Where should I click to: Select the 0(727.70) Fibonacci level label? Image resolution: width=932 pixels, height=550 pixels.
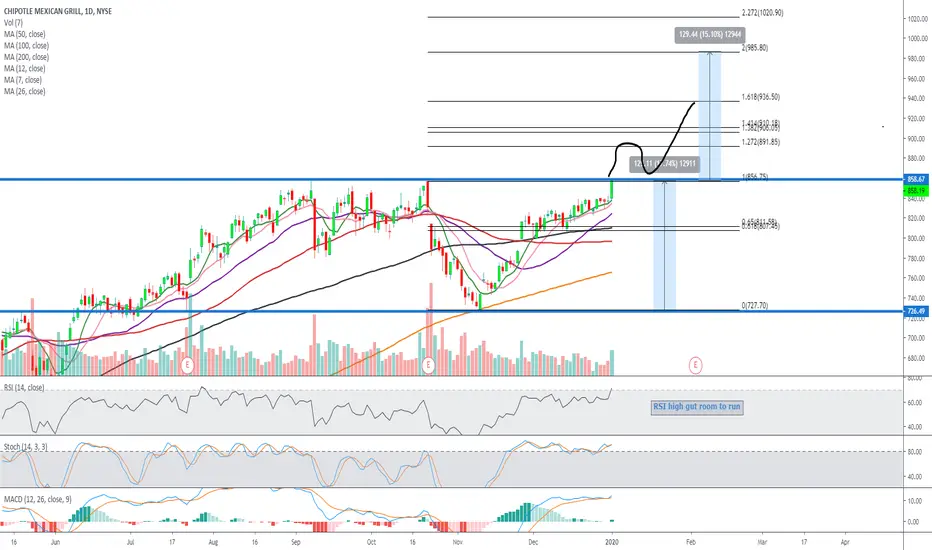click(754, 306)
